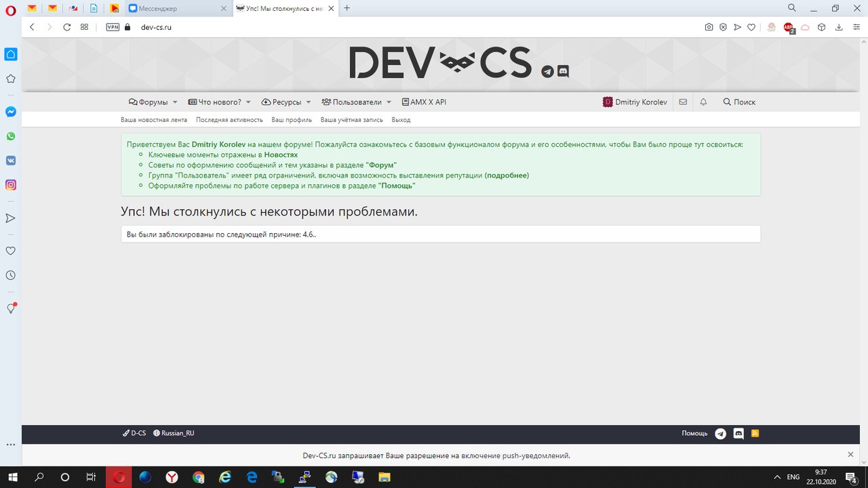Image resolution: width=868 pixels, height=488 pixels.
Task: Open sidebar Bookmarks star icon
Action: [11, 79]
